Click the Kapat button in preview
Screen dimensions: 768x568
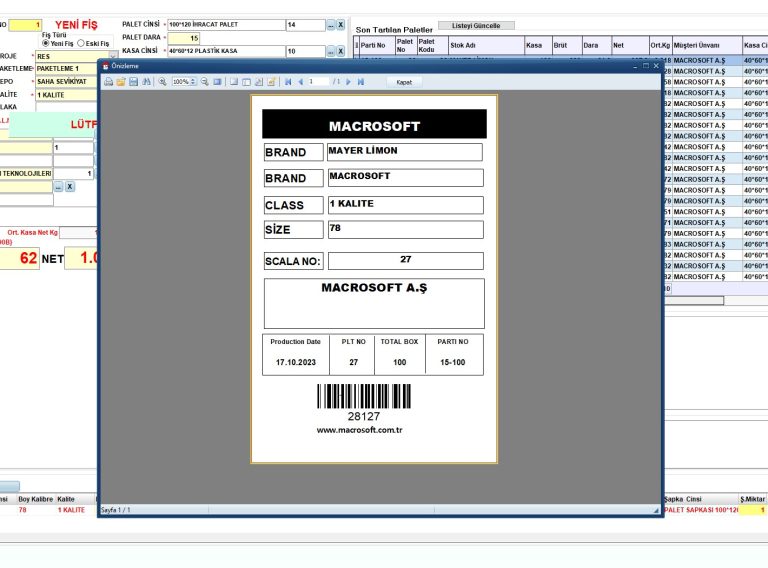pyautogui.click(x=404, y=82)
